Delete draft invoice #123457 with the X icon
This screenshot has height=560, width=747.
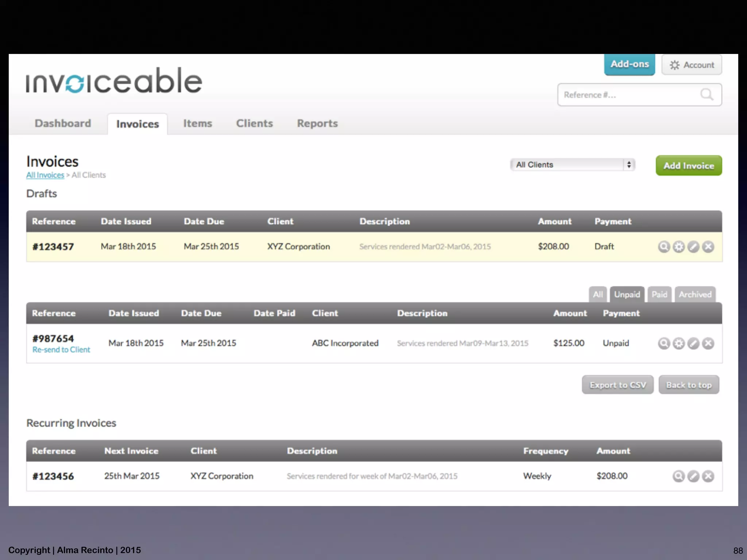[x=708, y=247]
